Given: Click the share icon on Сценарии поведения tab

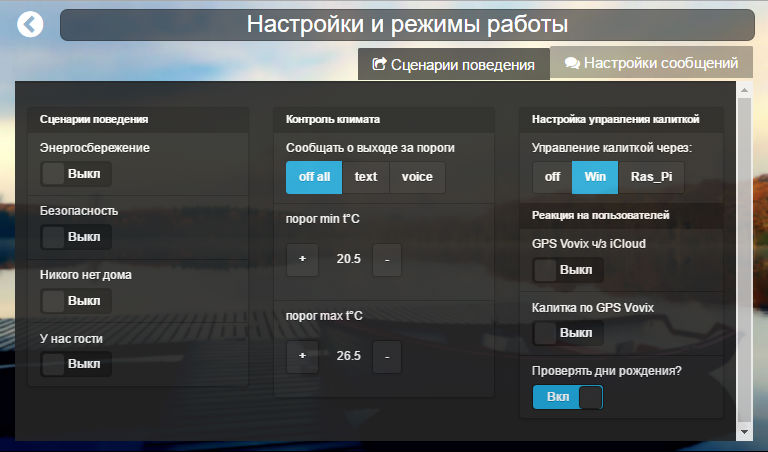Looking at the screenshot, I should (x=379, y=64).
